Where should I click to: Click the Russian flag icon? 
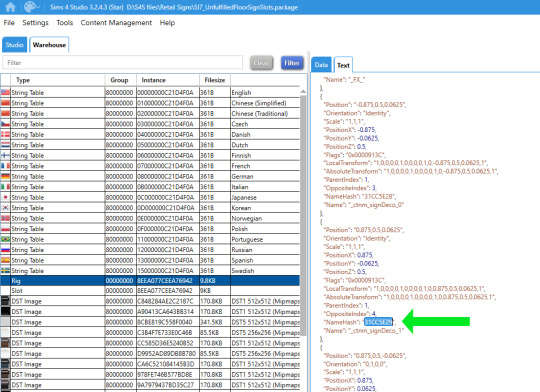(5, 249)
